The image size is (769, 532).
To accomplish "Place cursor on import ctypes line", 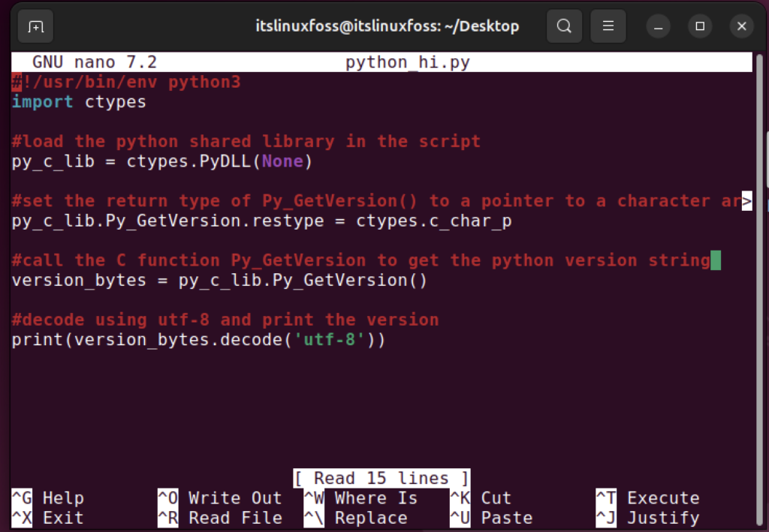I will [x=79, y=102].
